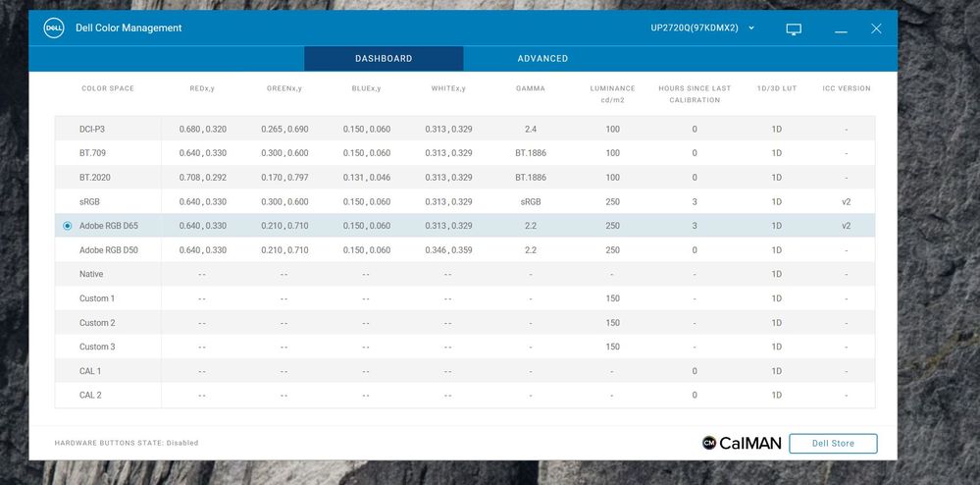Click BT.2020 green value 0.170, 0.797

coord(284,177)
